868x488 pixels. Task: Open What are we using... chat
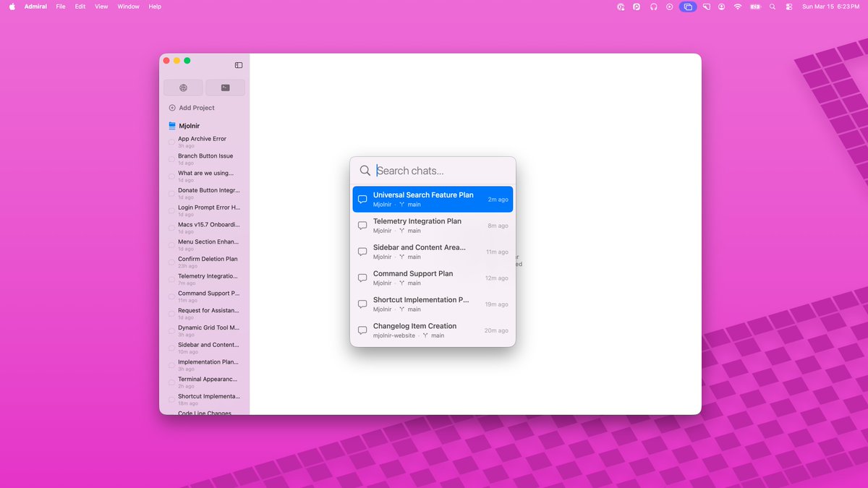point(205,176)
